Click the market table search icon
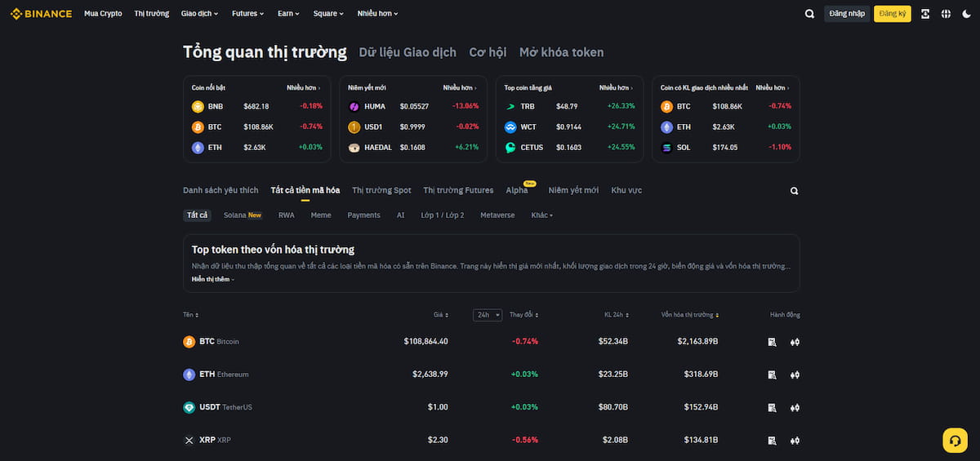The height and width of the screenshot is (461, 980). 795,191
